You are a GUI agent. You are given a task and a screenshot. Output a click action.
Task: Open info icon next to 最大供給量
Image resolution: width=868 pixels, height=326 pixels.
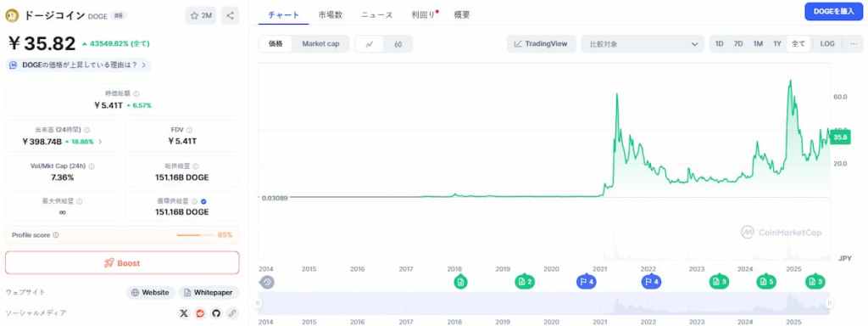tap(79, 201)
